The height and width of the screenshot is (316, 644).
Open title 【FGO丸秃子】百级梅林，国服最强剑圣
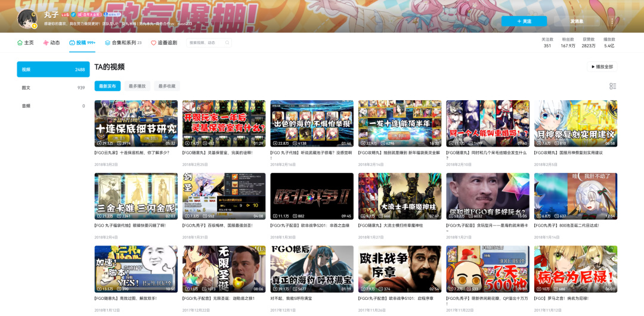point(217,225)
